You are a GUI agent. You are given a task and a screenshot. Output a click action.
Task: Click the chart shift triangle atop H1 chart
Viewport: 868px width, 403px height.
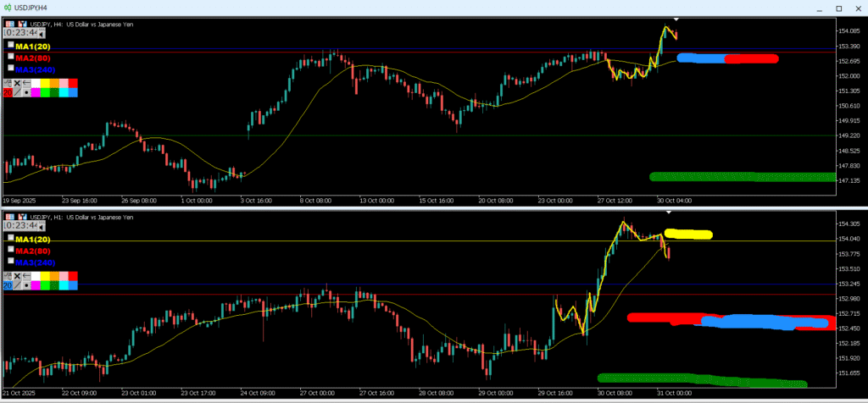click(669, 212)
